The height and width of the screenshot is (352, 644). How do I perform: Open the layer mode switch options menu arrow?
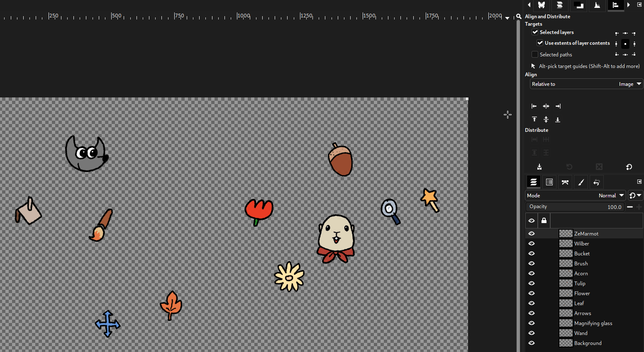click(x=639, y=195)
